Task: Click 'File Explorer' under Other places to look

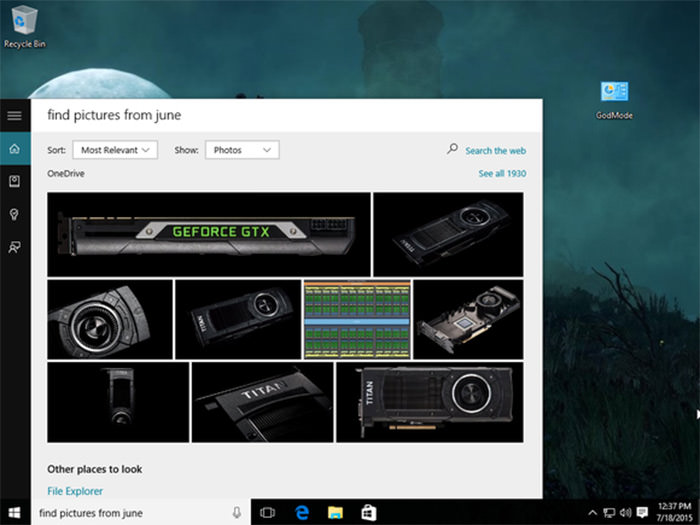Action: pyautogui.click(x=75, y=491)
